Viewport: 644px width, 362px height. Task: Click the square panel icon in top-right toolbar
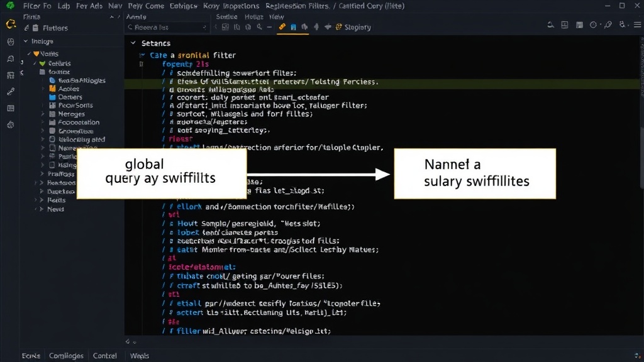565,25
